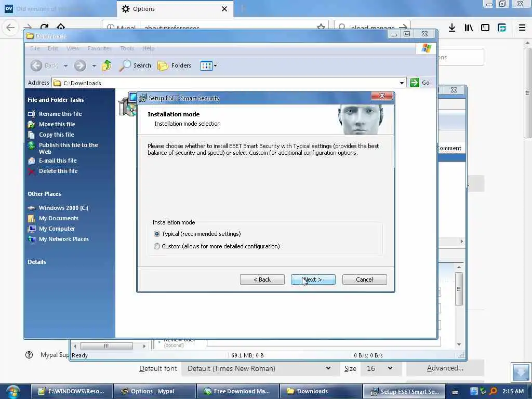Click Mypal downloads arrow icon
Screen dimensions: 532x399
[451, 28]
